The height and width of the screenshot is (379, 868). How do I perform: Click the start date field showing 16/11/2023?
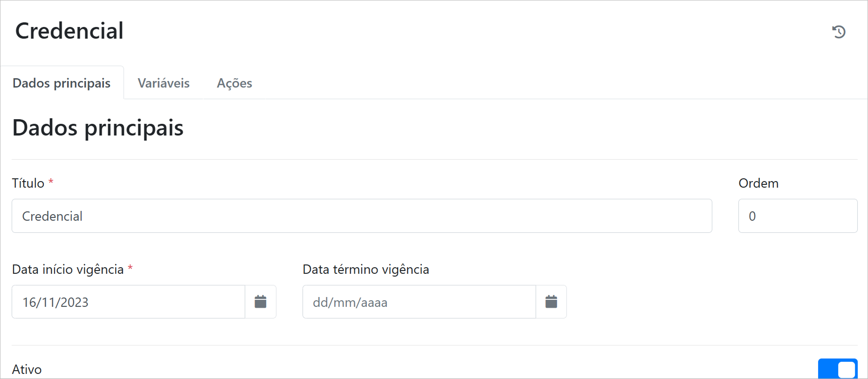(128, 302)
